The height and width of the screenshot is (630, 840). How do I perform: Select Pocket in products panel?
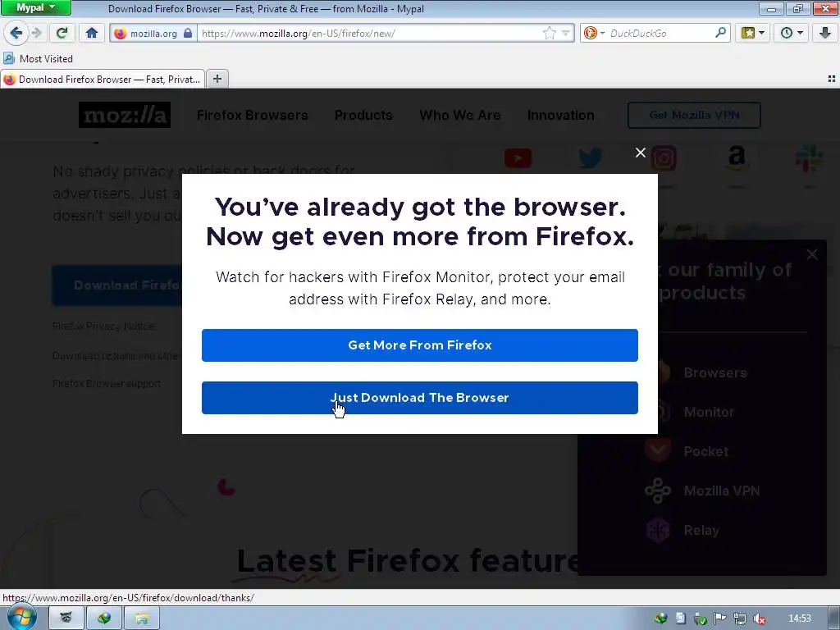705,452
